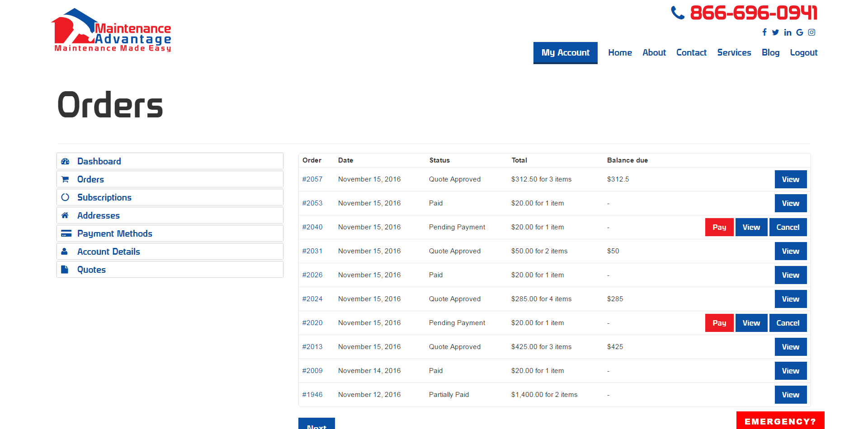868x429 pixels.
Task: Click View for order #2024
Action: tap(791, 299)
